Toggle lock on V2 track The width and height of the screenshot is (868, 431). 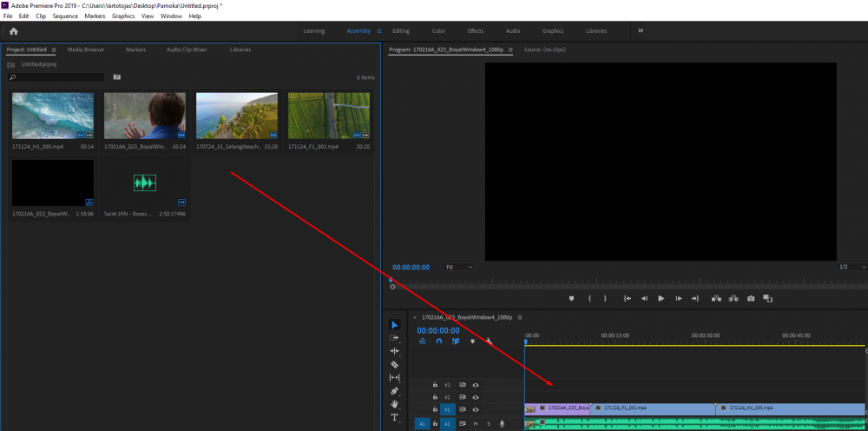pyautogui.click(x=435, y=397)
